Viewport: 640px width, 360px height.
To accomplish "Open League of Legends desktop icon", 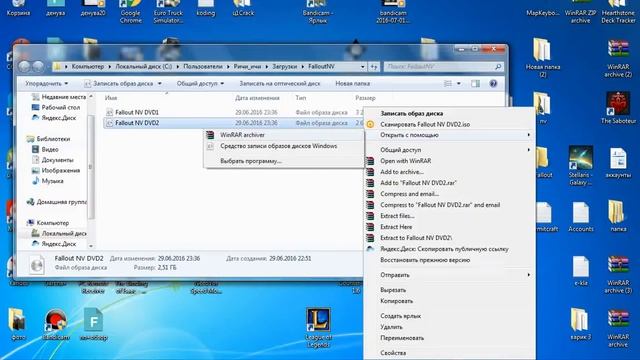I will pyautogui.click(x=318, y=327).
